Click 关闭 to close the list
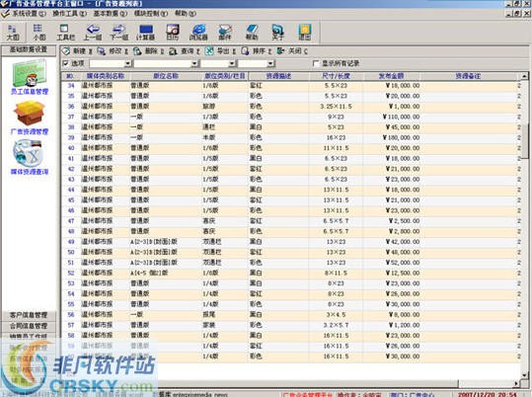Image resolution: width=532 pixels, height=397 pixels. click(x=292, y=51)
